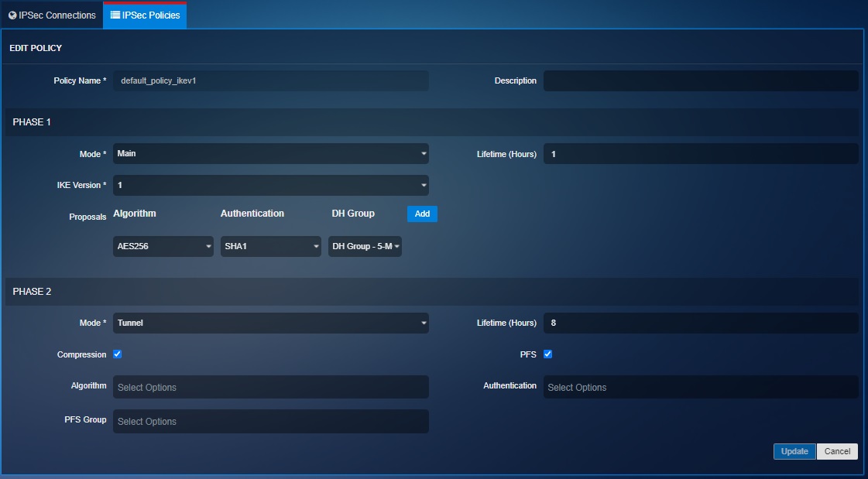
Task: Open the Phase 1 Mode dropdown
Action: point(271,154)
